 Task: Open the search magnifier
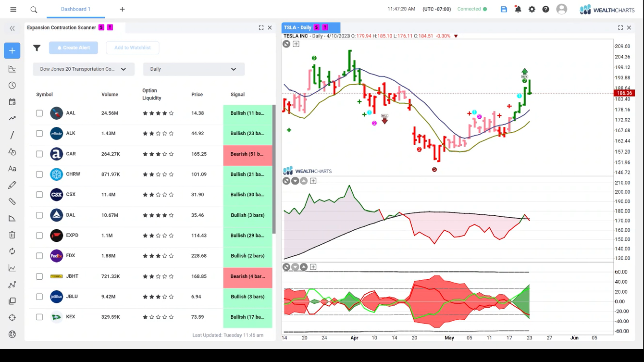click(x=34, y=10)
